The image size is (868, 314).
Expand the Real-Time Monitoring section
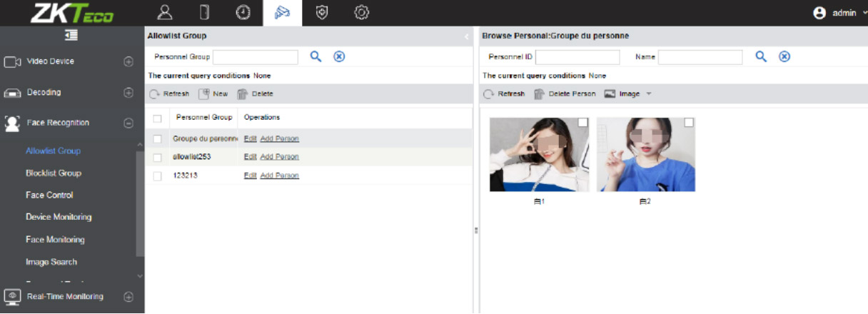point(128,297)
